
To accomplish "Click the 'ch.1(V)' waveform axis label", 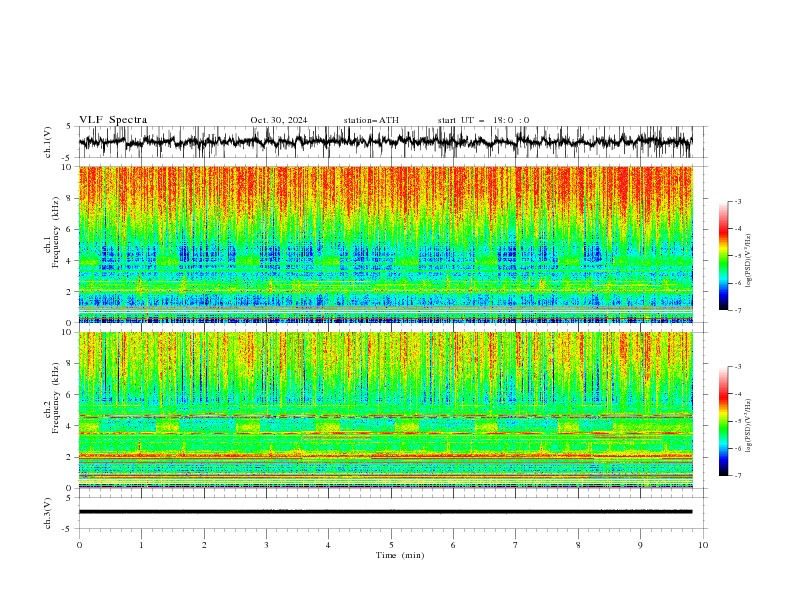I will (x=48, y=142).
